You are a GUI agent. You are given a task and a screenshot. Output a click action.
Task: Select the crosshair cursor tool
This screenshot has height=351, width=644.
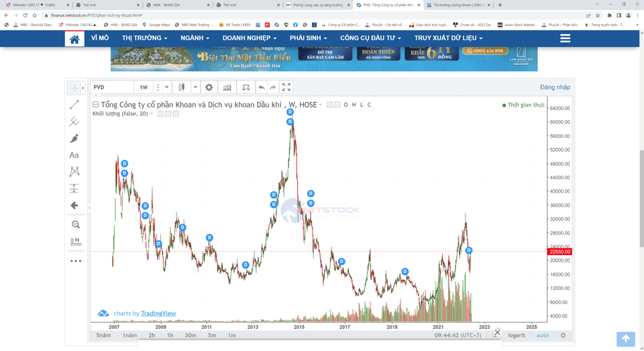click(x=74, y=87)
